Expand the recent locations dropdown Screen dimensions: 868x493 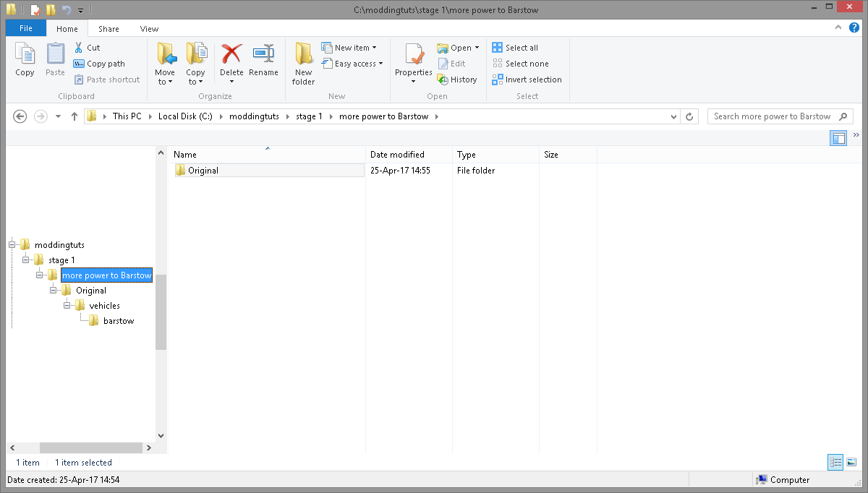58,116
